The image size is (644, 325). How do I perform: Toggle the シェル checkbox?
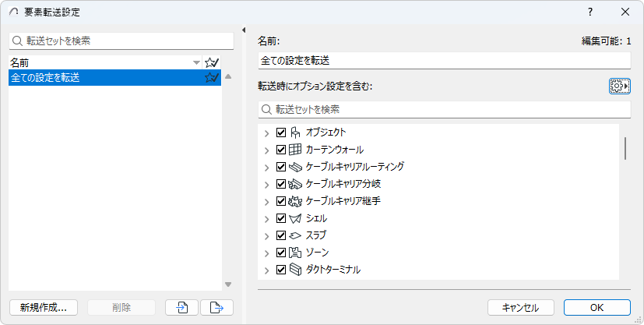[281, 218]
